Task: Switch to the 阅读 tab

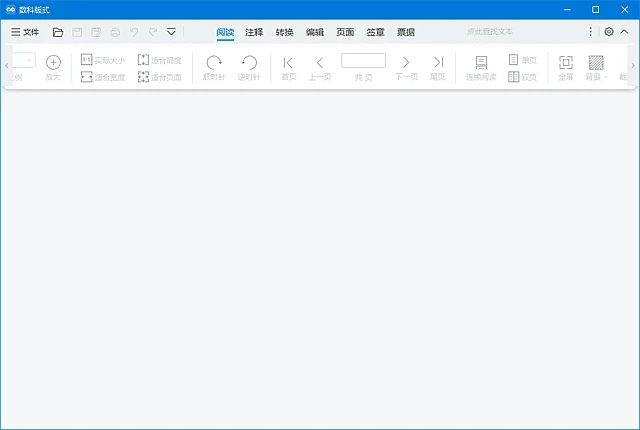Action: coord(225,32)
